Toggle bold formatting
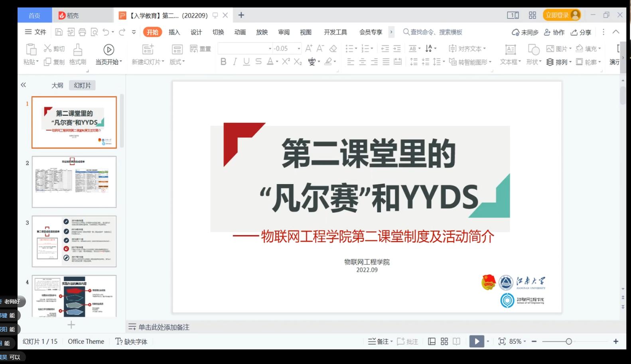This screenshot has height=364, width=631. pyautogui.click(x=223, y=61)
